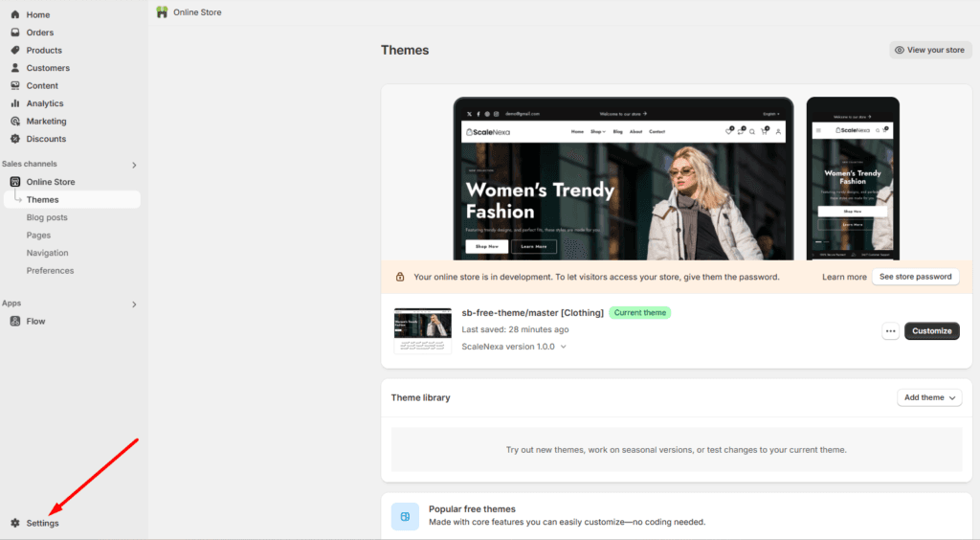
Task: Click the Popular free themes heading
Action: pos(472,508)
